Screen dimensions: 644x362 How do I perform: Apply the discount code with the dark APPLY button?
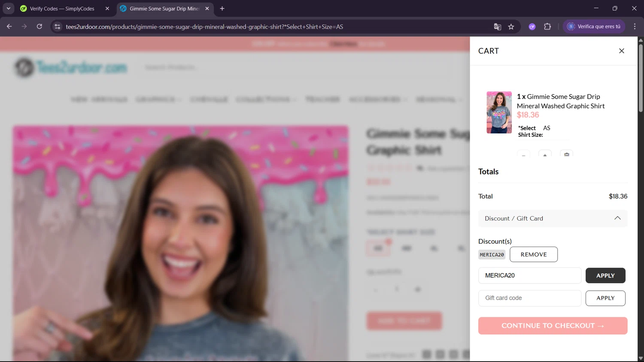[x=605, y=275]
